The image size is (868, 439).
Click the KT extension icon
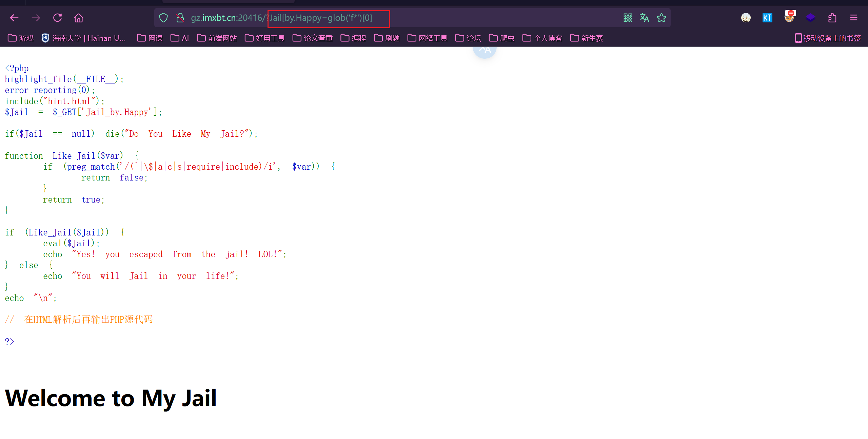coord(767,18)
